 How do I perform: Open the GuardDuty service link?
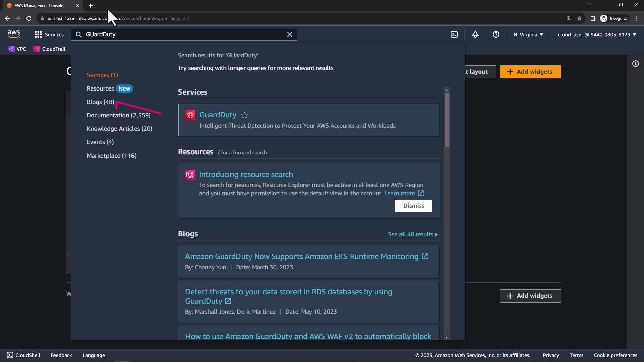pos(218,115)
